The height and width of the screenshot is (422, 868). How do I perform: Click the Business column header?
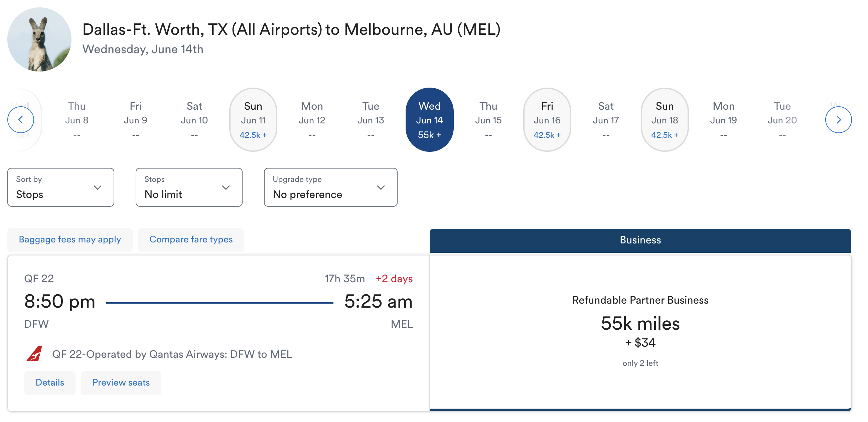[x=640, y=240]
